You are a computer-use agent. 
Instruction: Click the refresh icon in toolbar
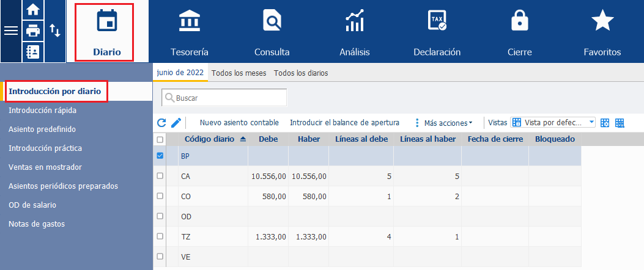[162, 123]
